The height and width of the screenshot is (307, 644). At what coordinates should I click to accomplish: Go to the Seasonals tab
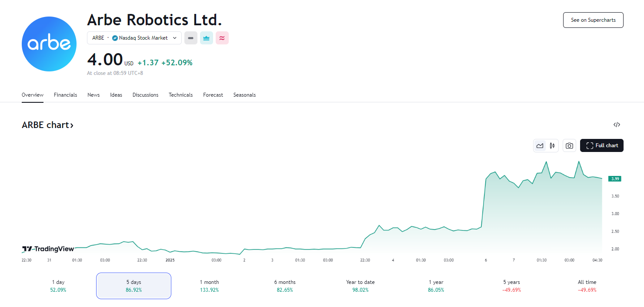pos(244,95)
